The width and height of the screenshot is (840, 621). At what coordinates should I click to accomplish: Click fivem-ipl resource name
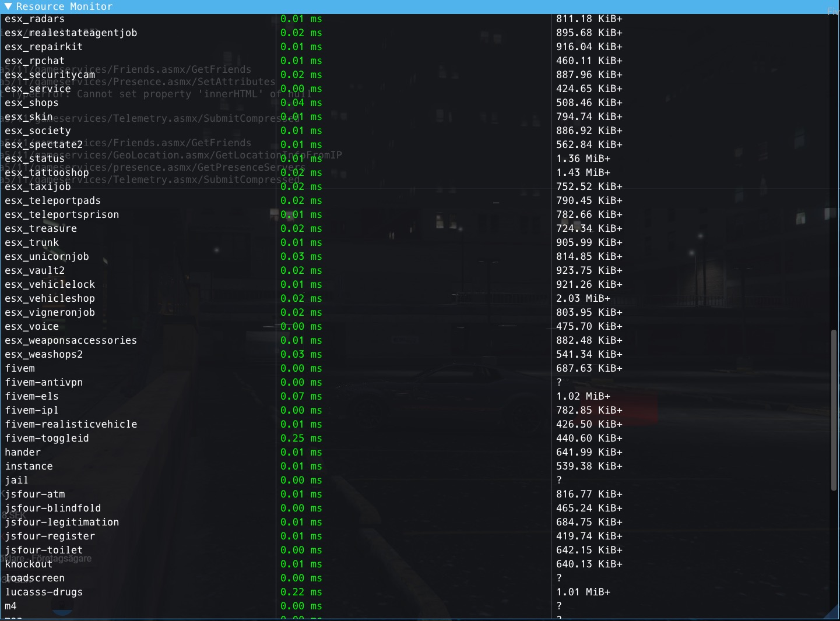pyautogui.click(x=32, y=411)
